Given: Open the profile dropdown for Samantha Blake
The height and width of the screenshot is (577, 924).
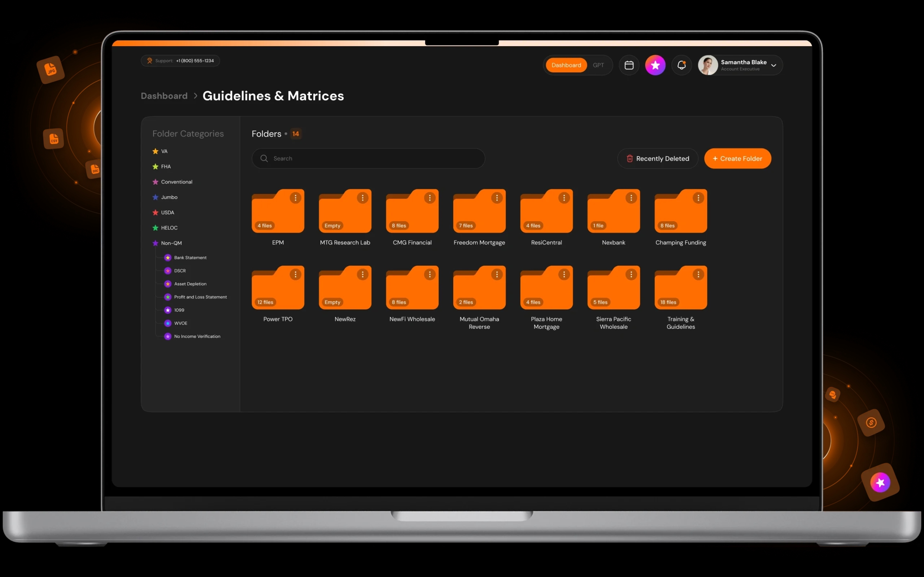Looking at the screenshot, I should tap(774, 65).
